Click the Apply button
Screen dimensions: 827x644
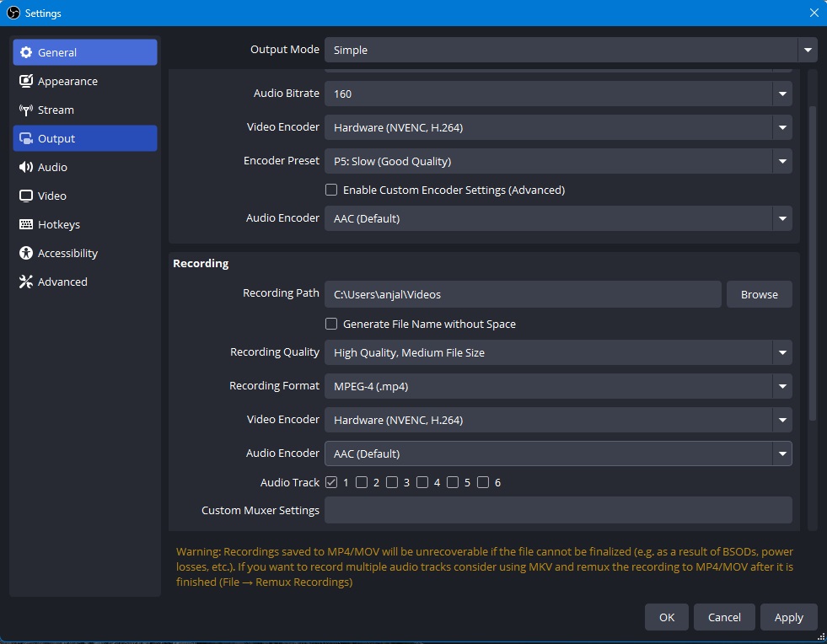[x=788, y=617]
